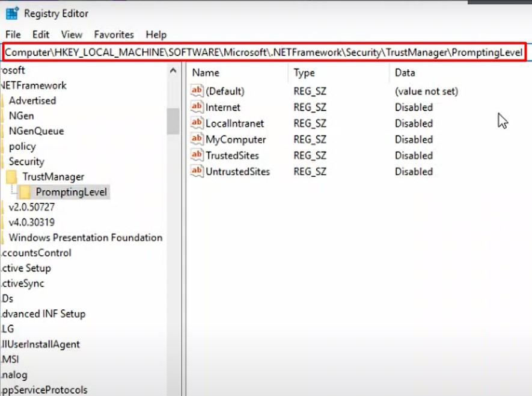Select the NETFramework key in tree

coord(33,85)
